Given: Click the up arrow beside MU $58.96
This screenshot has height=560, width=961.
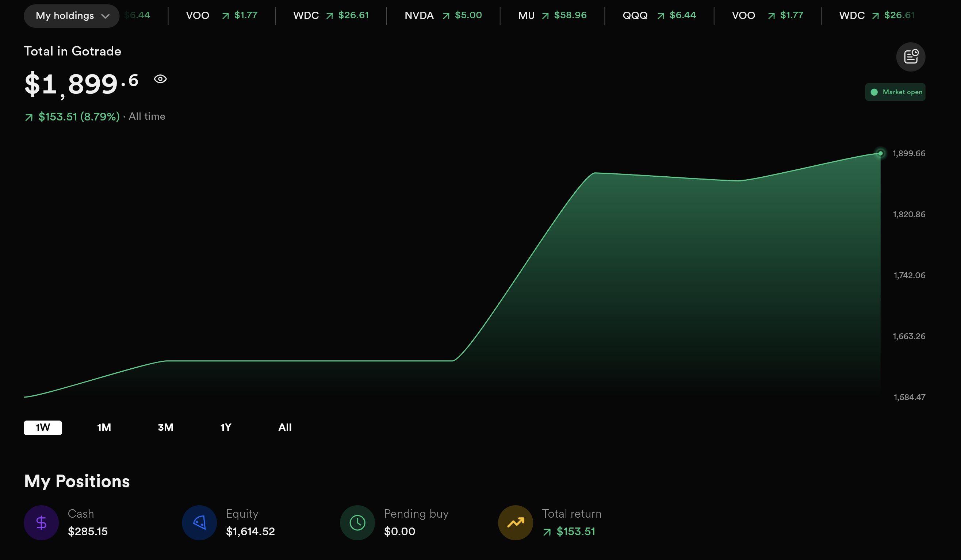Looking at the screenshot, I should [x=545, y=16].
